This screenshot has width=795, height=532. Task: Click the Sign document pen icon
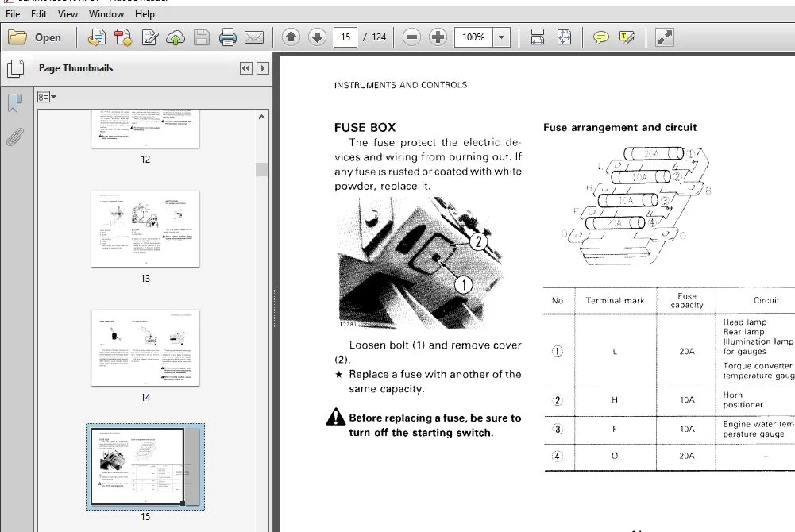coord(149,37)
